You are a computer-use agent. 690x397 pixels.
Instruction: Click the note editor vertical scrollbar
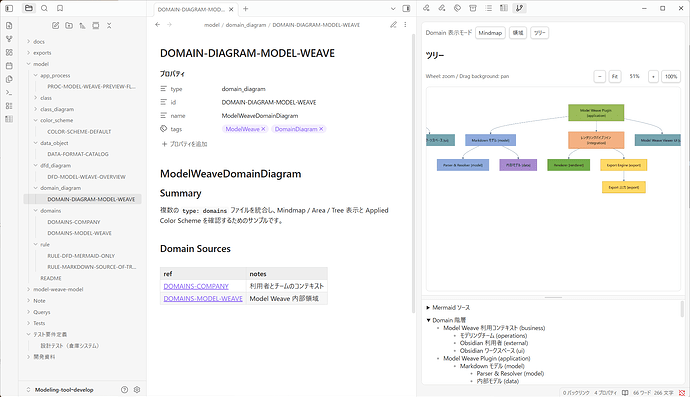tap(413, 173)
